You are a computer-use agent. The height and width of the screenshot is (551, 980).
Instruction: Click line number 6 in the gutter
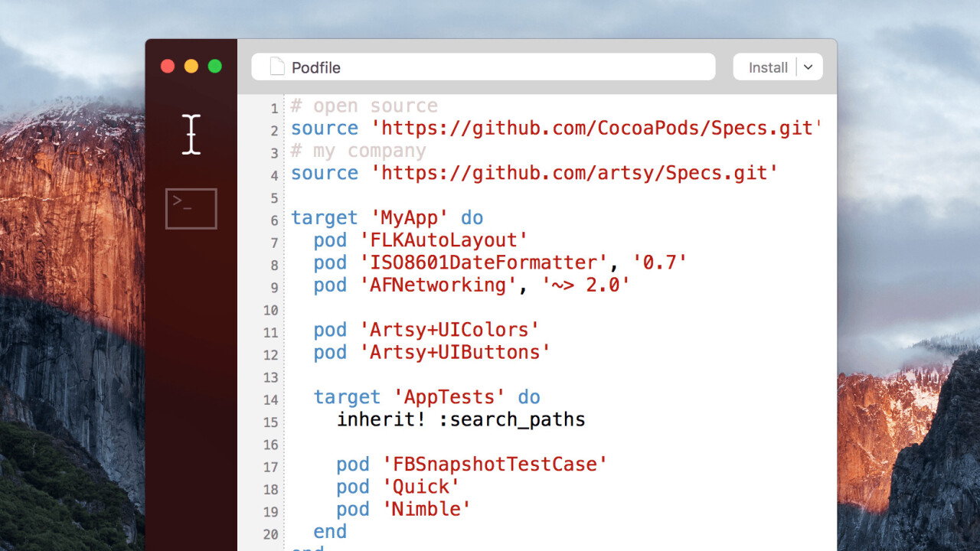tap(273, 220)
